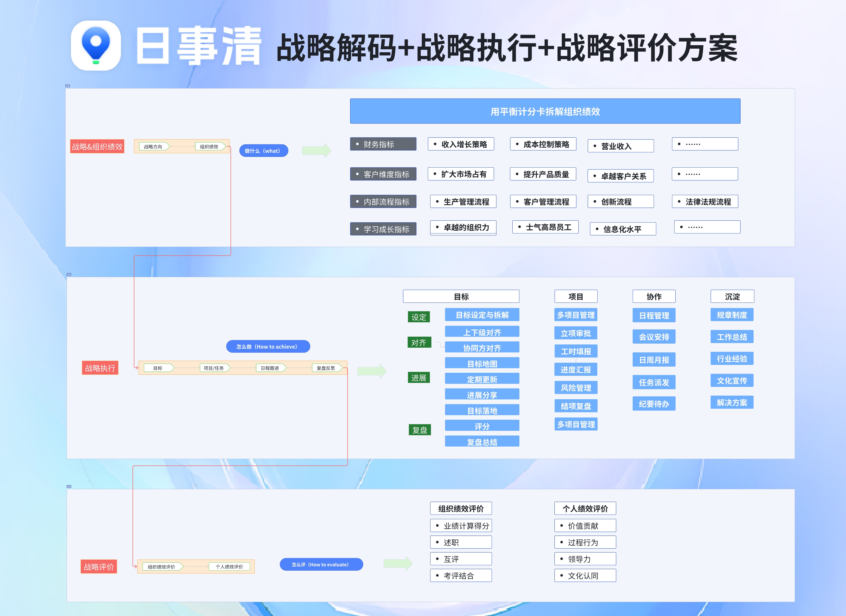
Task: Click the 目标地图 blue box
Action: click(x=482, y=363)
